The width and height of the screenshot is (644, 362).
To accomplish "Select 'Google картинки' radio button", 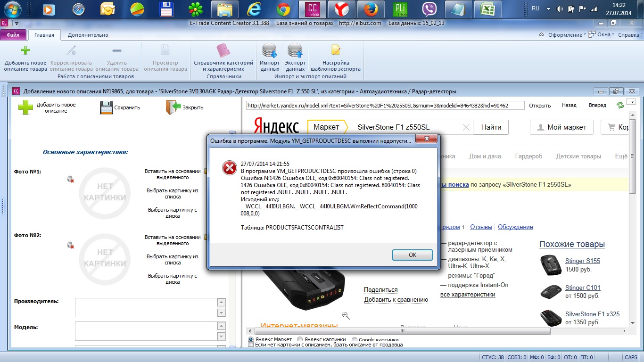I will pos(355,339).
